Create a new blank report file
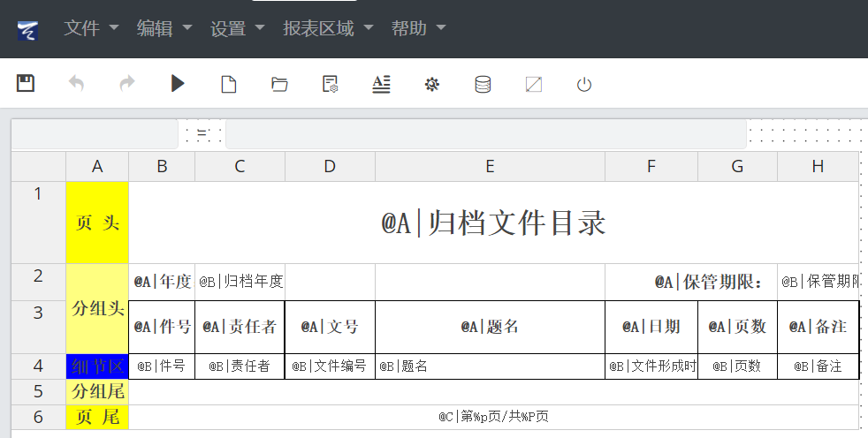868x438 pixels. pos(229,84)
